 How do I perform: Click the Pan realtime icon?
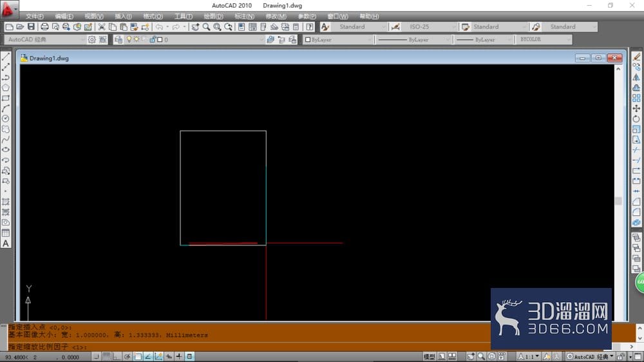click(x=196, y=26)
